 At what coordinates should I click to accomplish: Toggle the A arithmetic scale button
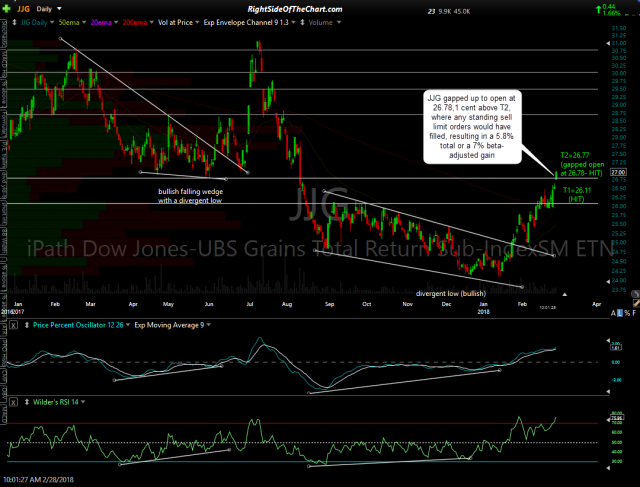click(x=613, y=313)
